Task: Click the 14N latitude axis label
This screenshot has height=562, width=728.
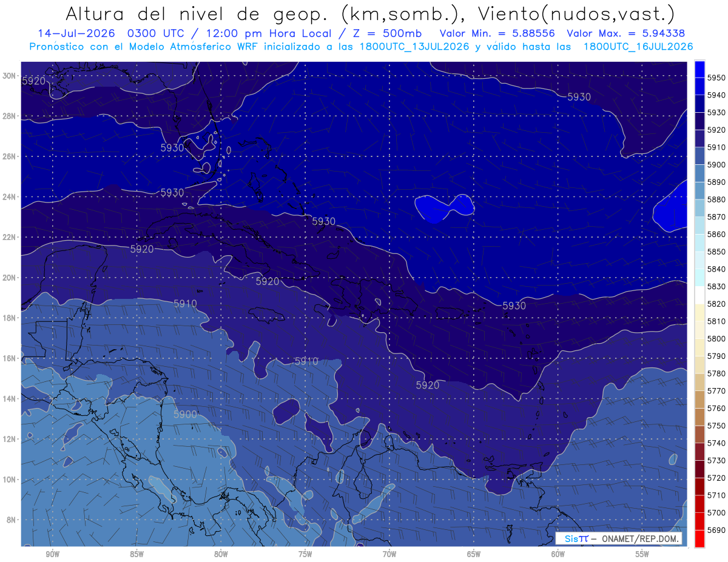Action: click(x=9, y=399)
